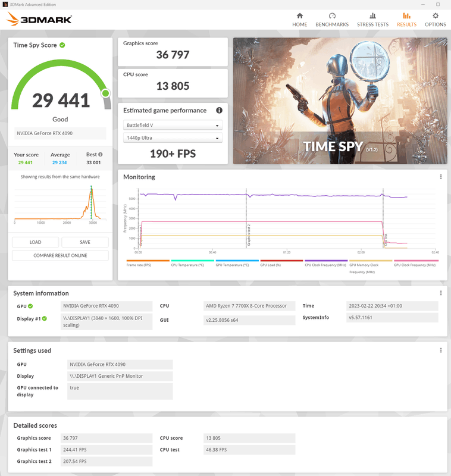Click 3DMark logo in header
451x476 pixels.
[39, 19]
